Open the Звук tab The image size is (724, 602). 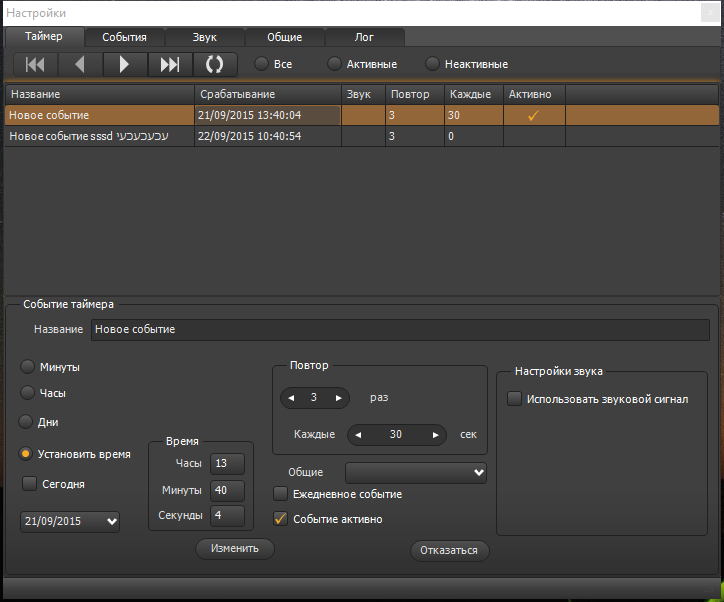(204, 37)
